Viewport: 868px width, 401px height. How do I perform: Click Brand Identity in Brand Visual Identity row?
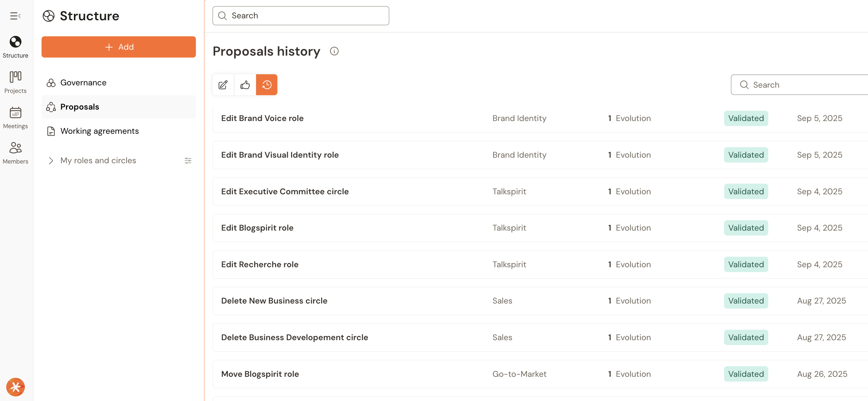(519, 155)
